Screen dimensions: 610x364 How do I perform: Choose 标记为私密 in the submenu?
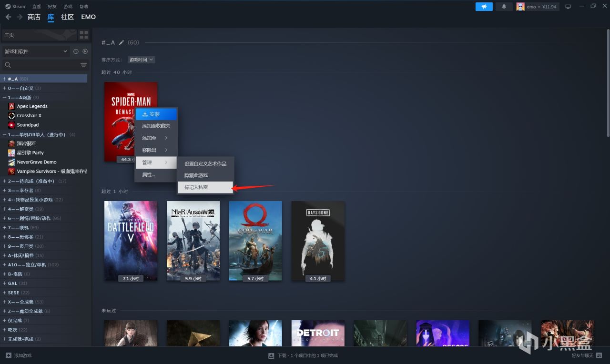(205, 187)
